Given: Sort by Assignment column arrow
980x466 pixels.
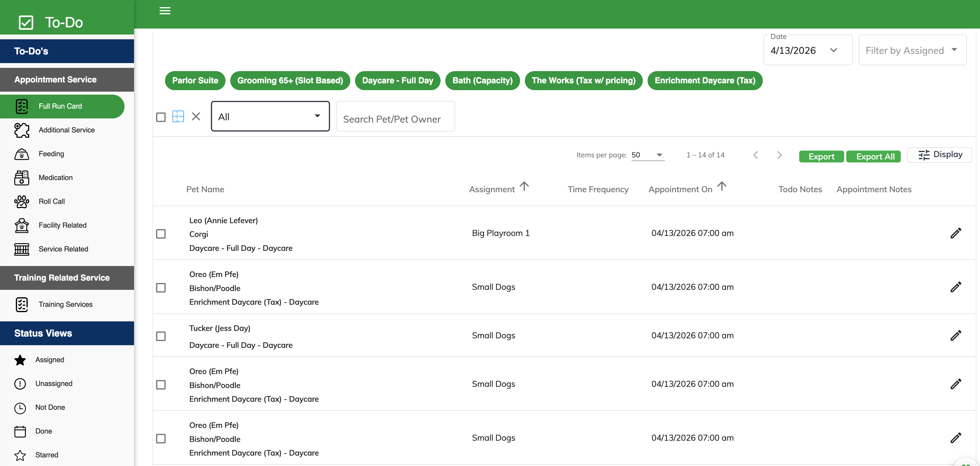Looking at the screenshot, I should click(524, 186).
